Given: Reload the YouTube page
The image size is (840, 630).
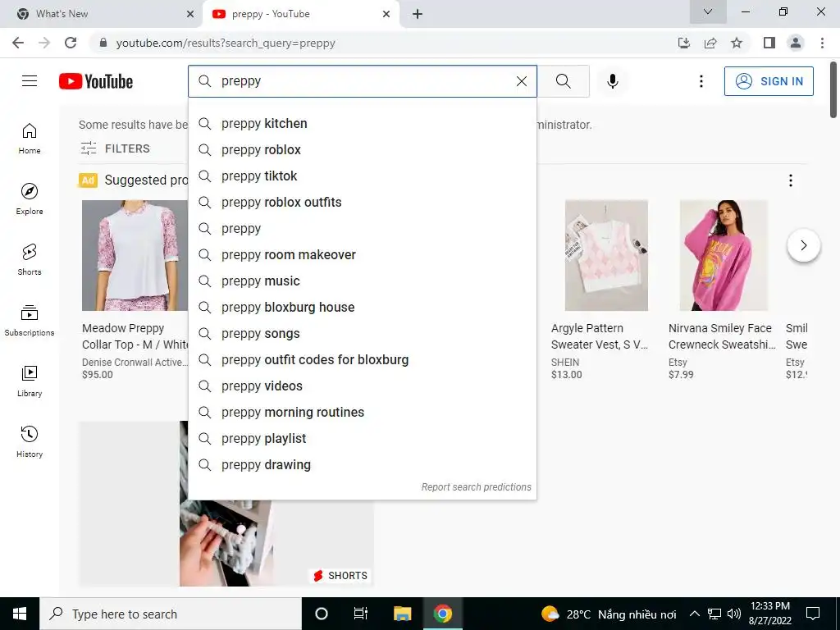Looking at the screenshot, I should tap(71, 43).
